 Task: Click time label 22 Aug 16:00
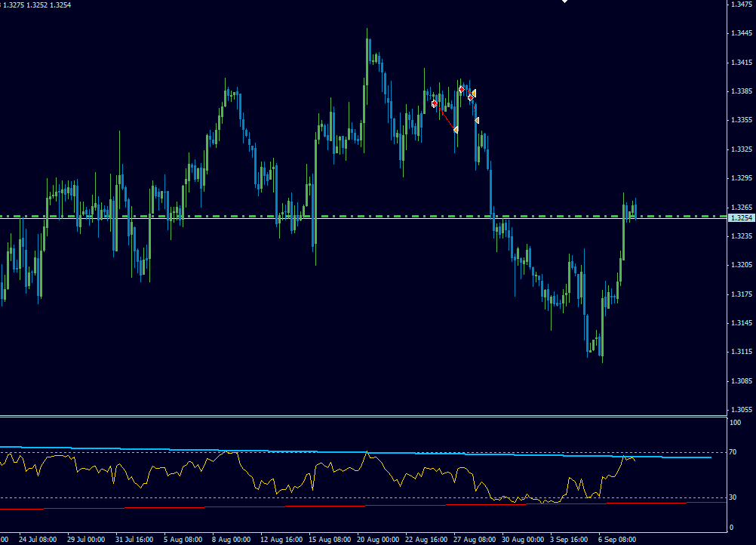click(426, 539)
